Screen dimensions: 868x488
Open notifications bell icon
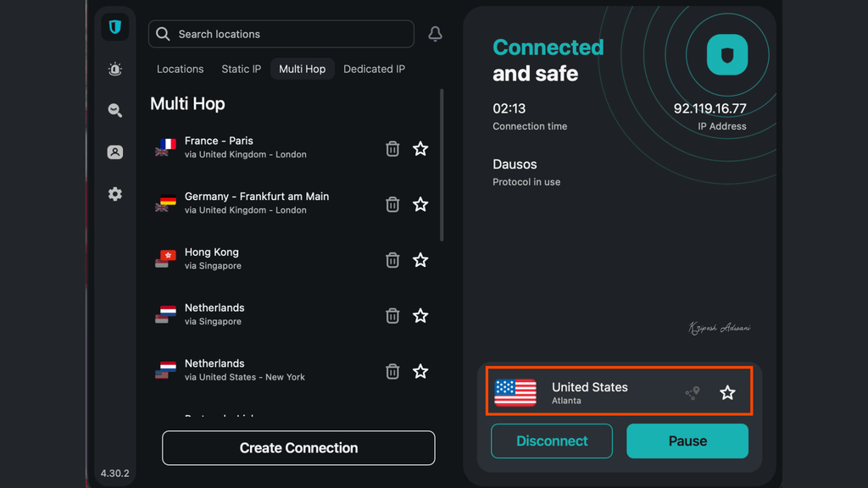coord(435,34)
